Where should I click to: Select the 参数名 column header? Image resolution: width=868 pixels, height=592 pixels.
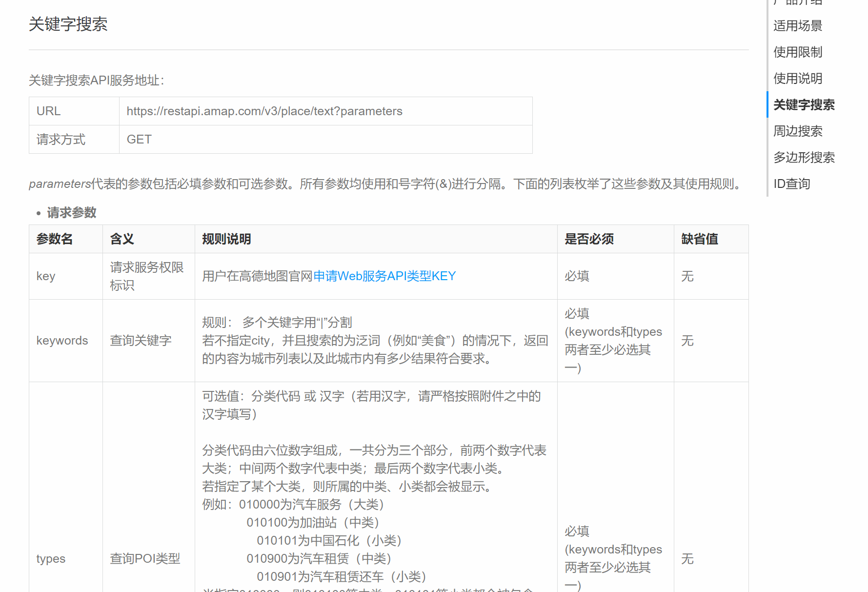point(66,239)
